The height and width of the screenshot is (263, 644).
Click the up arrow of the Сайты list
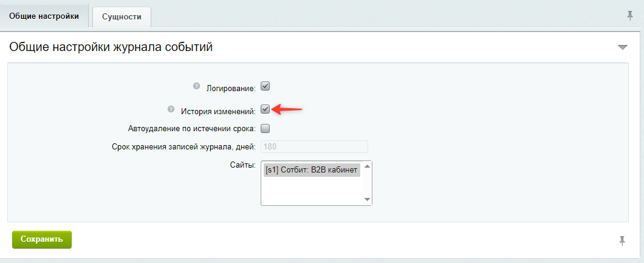367,166
